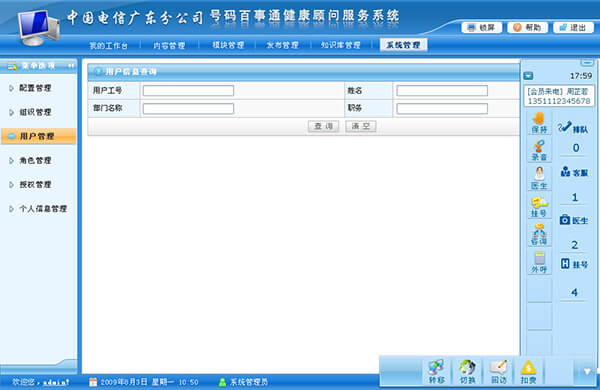Click the 保持 hold call icon

(x=539, y=123)
